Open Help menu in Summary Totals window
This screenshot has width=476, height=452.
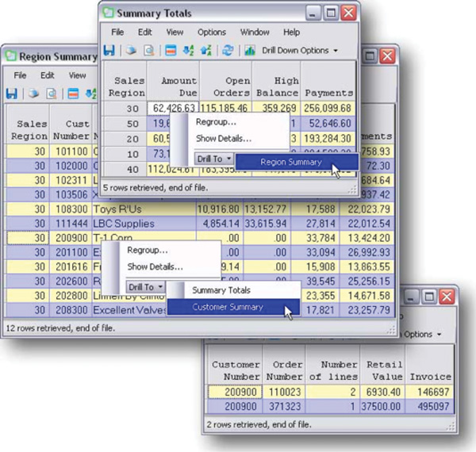291,33
